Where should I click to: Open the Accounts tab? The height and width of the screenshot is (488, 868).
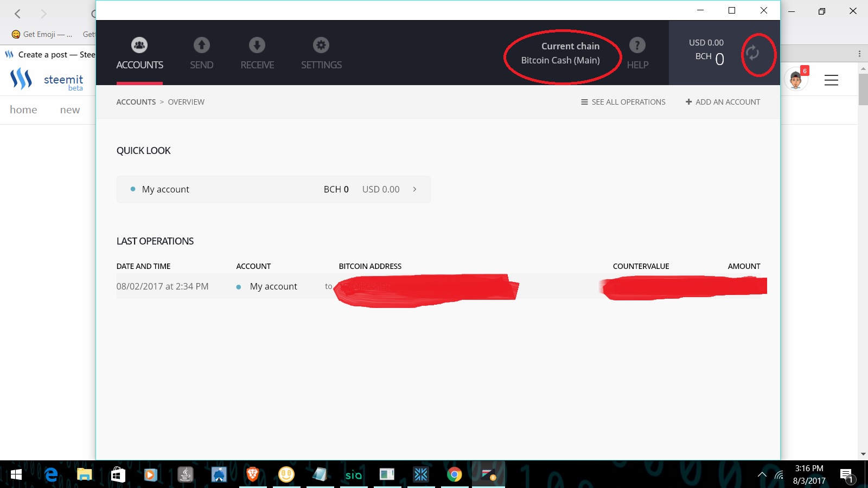click(139, 54)
